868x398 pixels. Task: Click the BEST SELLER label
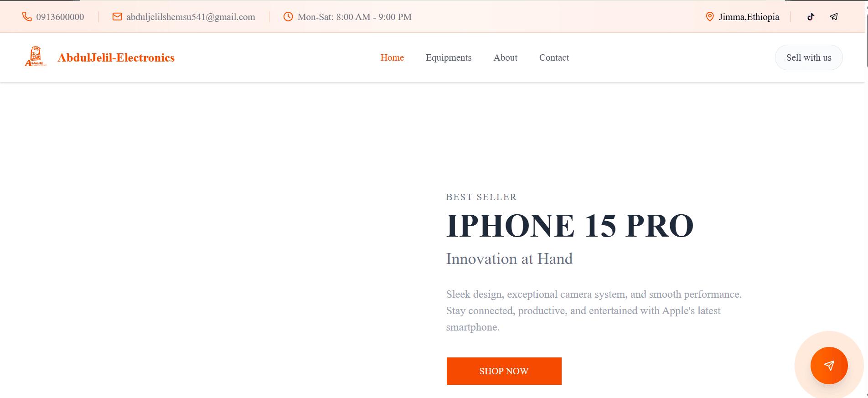click(481, 197)
